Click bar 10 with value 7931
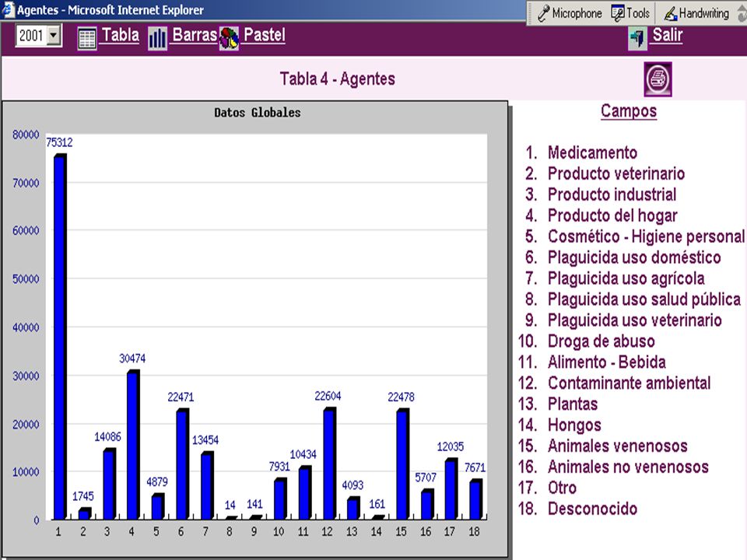The height and width of the screenshot is (560, 747). click(280, 499)
